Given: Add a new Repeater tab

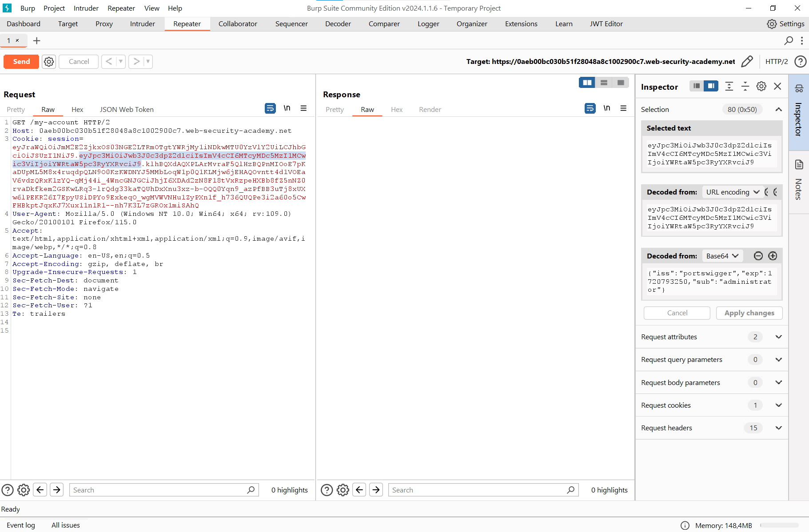Looking at the screenshot, I should pyautogui.click(x=37, y=41).
